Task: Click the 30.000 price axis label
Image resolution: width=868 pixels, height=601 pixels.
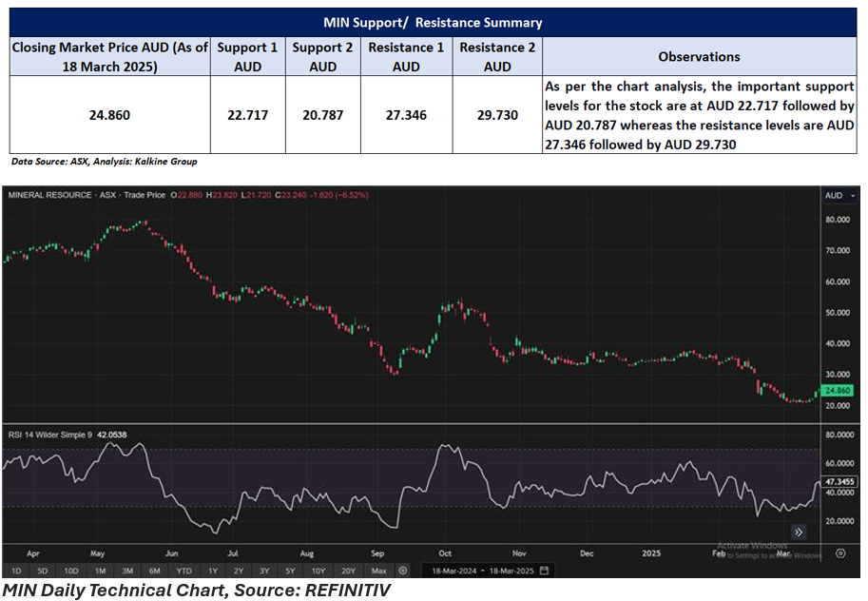Action: (838, 375)
